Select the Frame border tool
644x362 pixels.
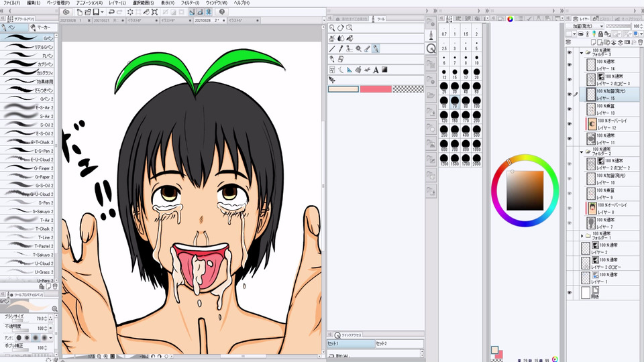pyautogui.click(x=332, y=70)
